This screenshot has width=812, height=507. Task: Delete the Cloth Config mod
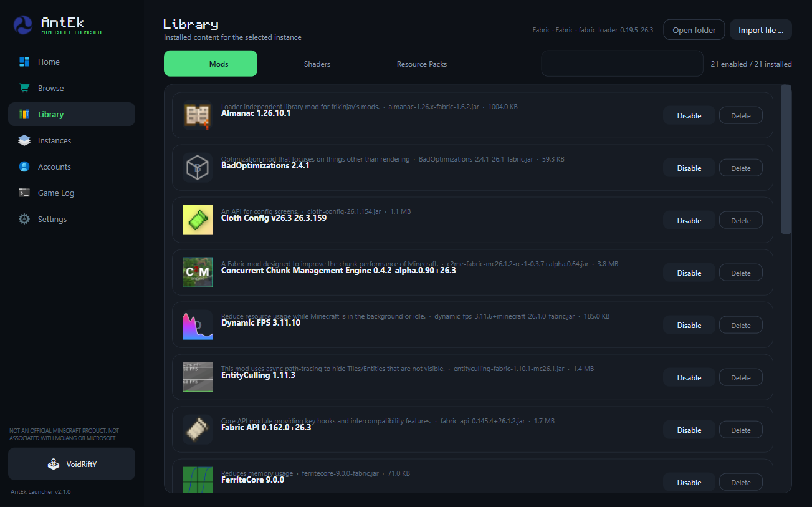click(x=741, y=220)
